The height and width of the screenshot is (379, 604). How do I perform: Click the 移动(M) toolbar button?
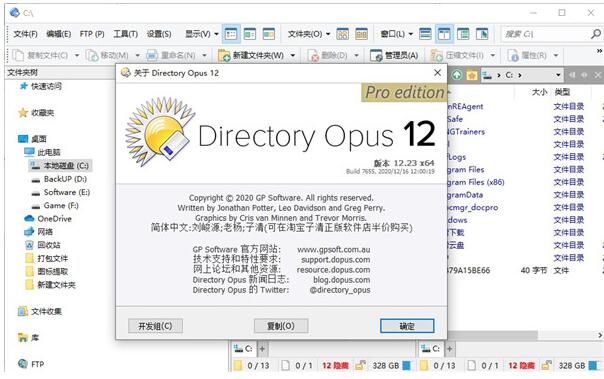click(107, 55)
